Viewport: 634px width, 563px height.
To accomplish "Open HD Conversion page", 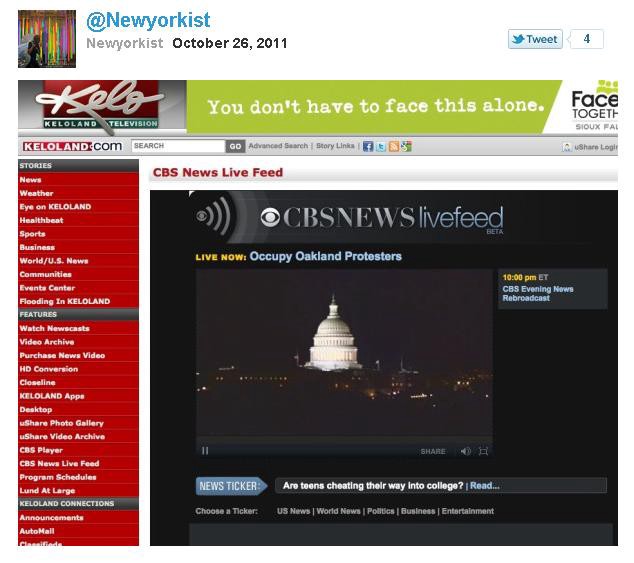I will pos(78,369).
